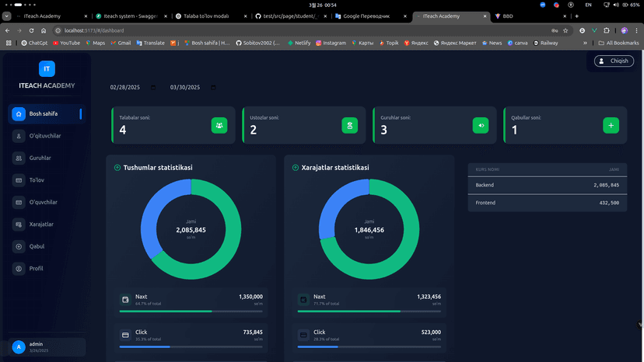The height and width of the screenshot is (362, 644).
Task: Open the end date calendar picker
Action: click(x=213, y=87)
